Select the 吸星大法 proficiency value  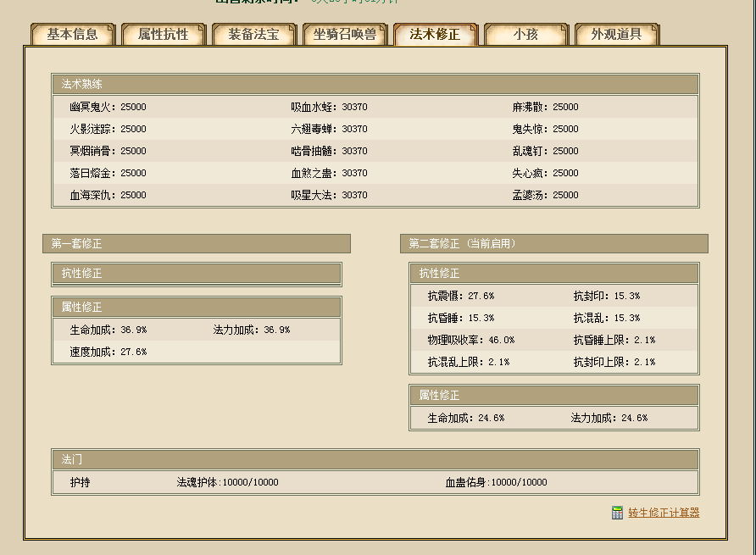coord(329,196)
